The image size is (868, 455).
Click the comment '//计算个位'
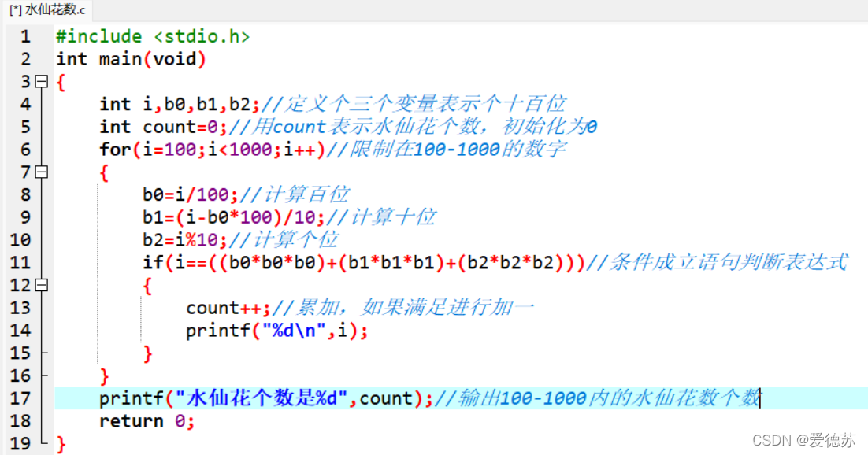pos(284,240)
